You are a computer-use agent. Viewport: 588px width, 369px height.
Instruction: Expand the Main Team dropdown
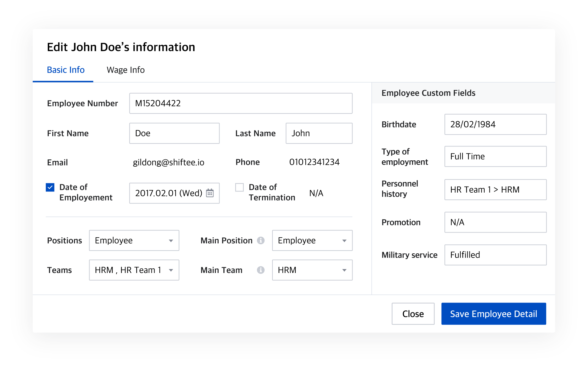point(312,270)
